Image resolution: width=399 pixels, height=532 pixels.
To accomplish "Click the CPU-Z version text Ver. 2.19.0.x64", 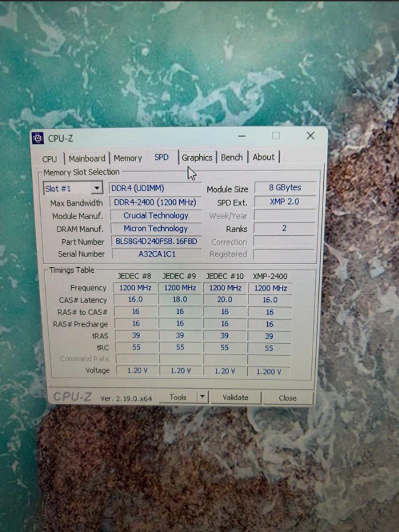I will pyautogui.click(x=126, y=398).
